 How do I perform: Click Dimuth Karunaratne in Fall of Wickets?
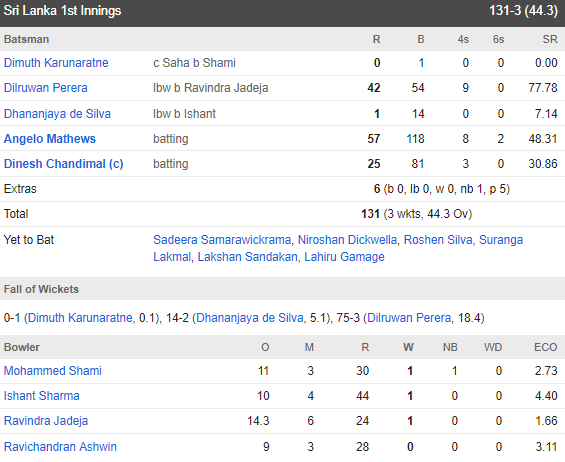pos(80,318)
